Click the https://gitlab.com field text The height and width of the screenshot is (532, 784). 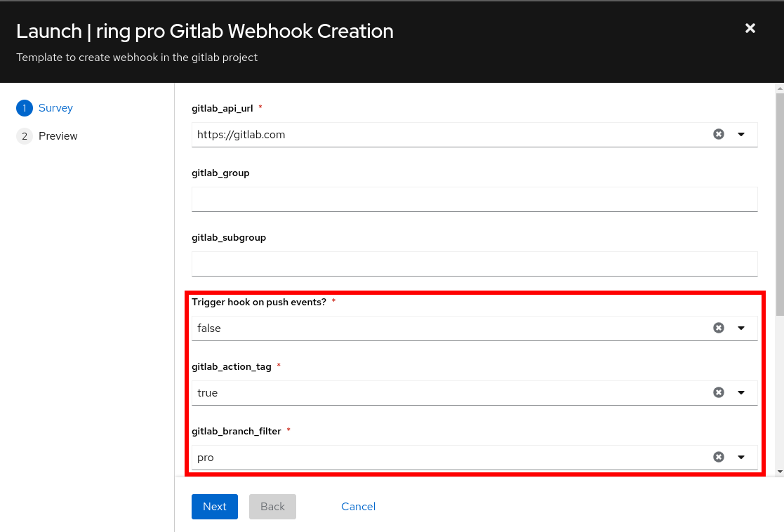[x=241, y=135]
